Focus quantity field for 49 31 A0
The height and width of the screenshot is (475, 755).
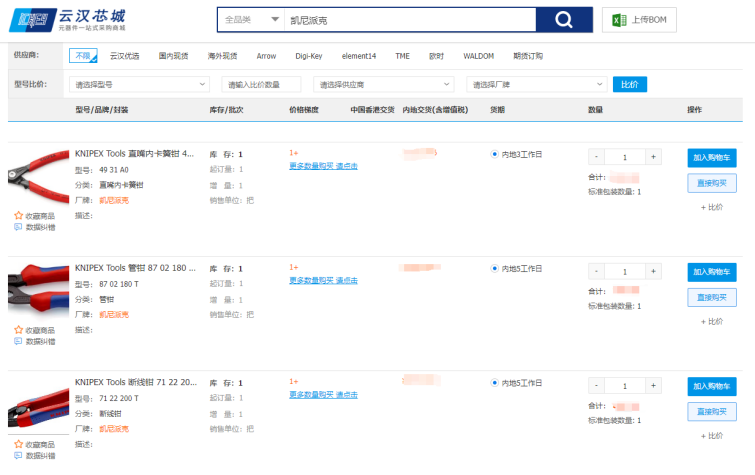point(625,157)
